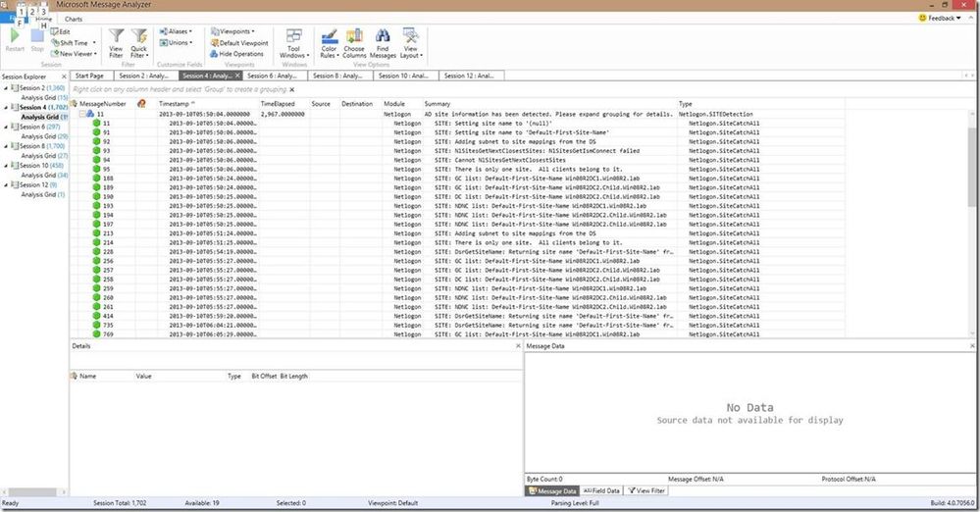
Task: Switch to Session 2 analysis tab
Action: 145,76
